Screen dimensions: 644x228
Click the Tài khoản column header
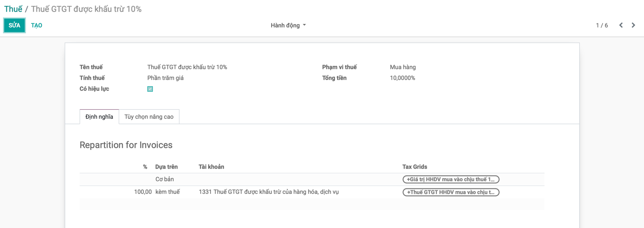click(x=211, y=167)
